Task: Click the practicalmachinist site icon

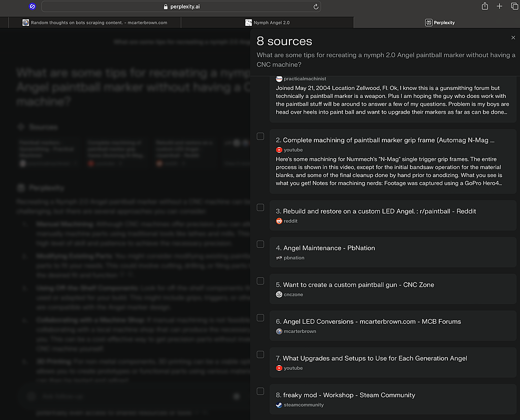Action: [279, 79]
